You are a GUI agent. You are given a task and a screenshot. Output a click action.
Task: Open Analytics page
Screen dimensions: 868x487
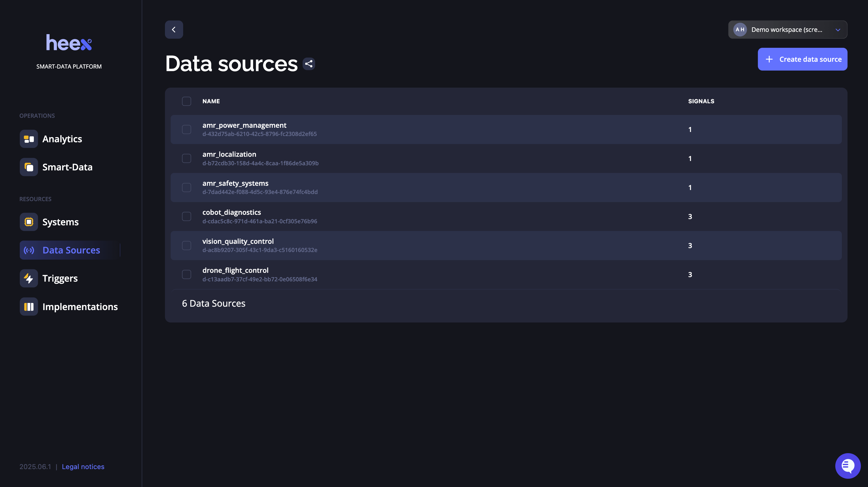(62, 139)
